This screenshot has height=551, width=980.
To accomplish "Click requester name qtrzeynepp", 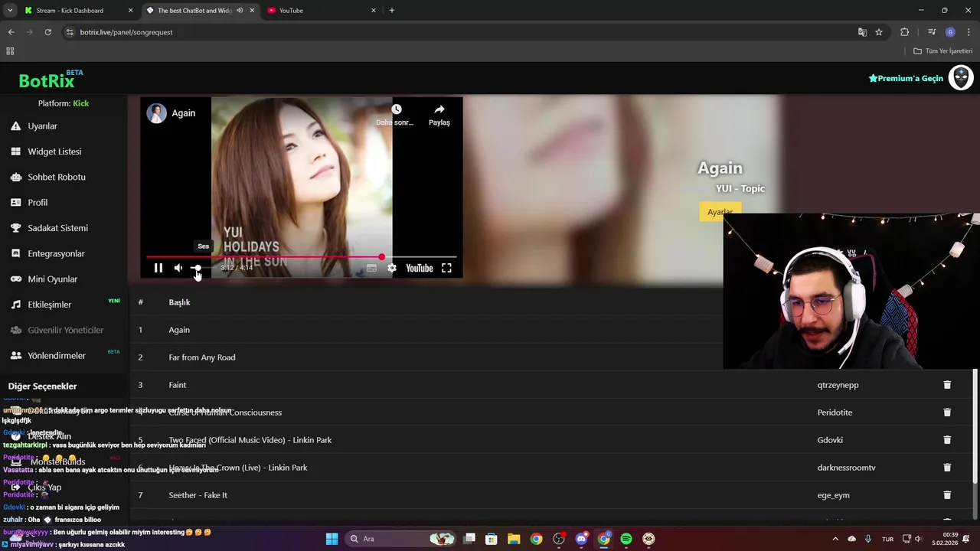I will point(838,385).
